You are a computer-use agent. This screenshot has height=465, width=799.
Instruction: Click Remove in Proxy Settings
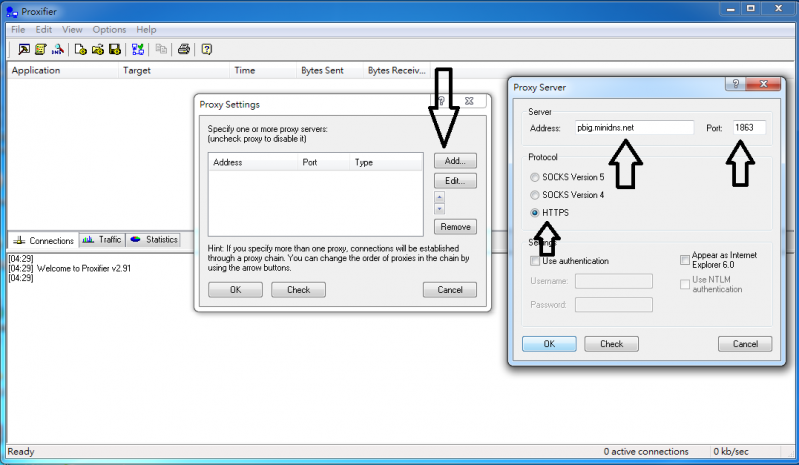[x=455, y=227]
